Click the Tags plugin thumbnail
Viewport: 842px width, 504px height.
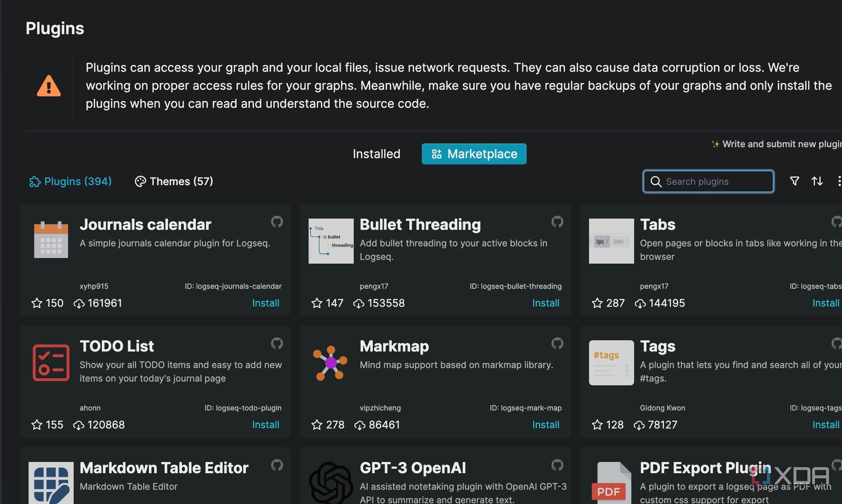coord(611,363)
